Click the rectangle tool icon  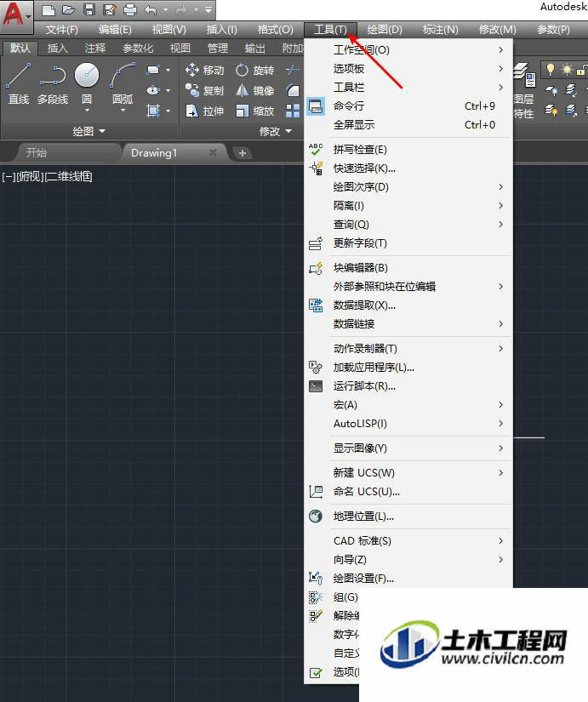click(153, 71)
